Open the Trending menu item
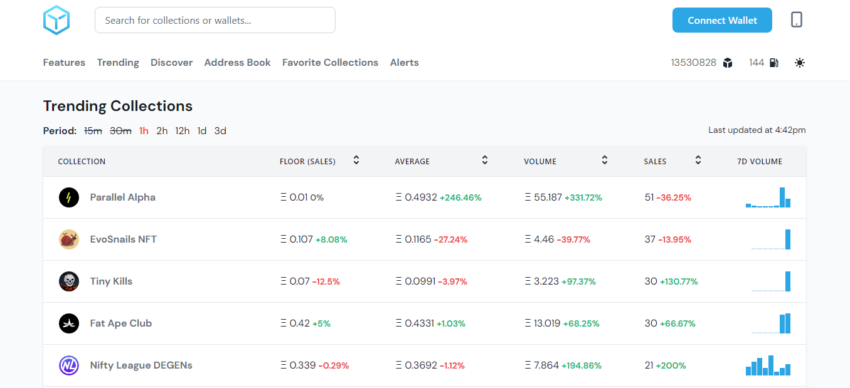Image resolution: width=850 pixels, height=388 pixels. pyautogui.click(x=118, y=63)
